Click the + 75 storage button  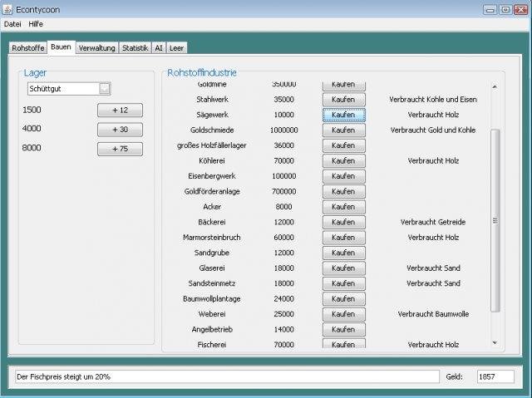pyautogui.click(x=120, y=149)
